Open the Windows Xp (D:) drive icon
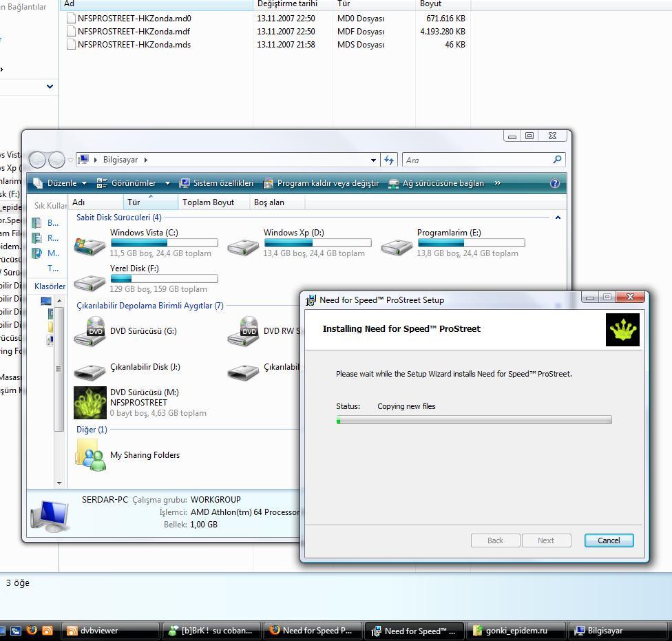The width and height of the screenshot is (672, 641). coord(243,246)
